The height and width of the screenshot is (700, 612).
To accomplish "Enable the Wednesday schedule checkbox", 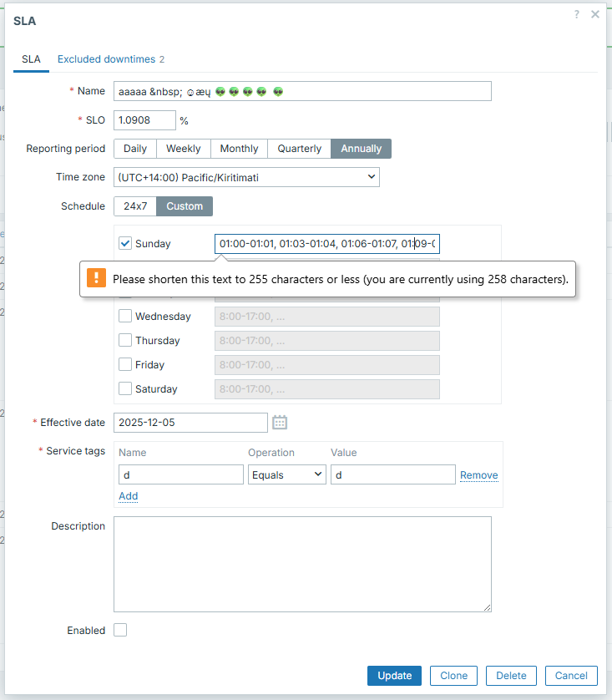I will pyautogui.click(x=125, y=317).
